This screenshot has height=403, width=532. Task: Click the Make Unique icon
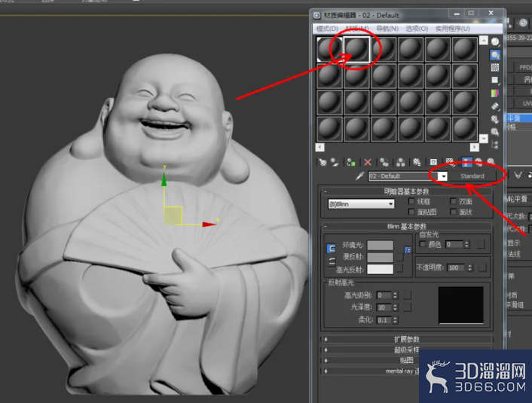coord(400,162)
